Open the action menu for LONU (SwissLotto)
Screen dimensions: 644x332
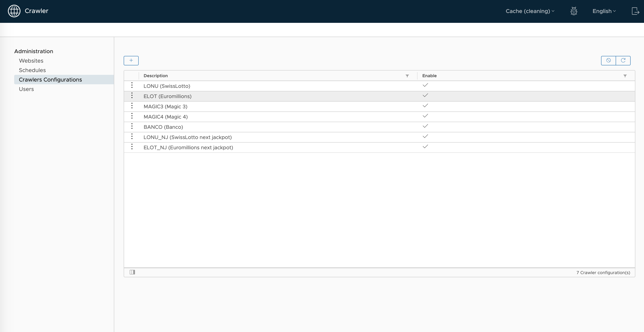point(132,85)
